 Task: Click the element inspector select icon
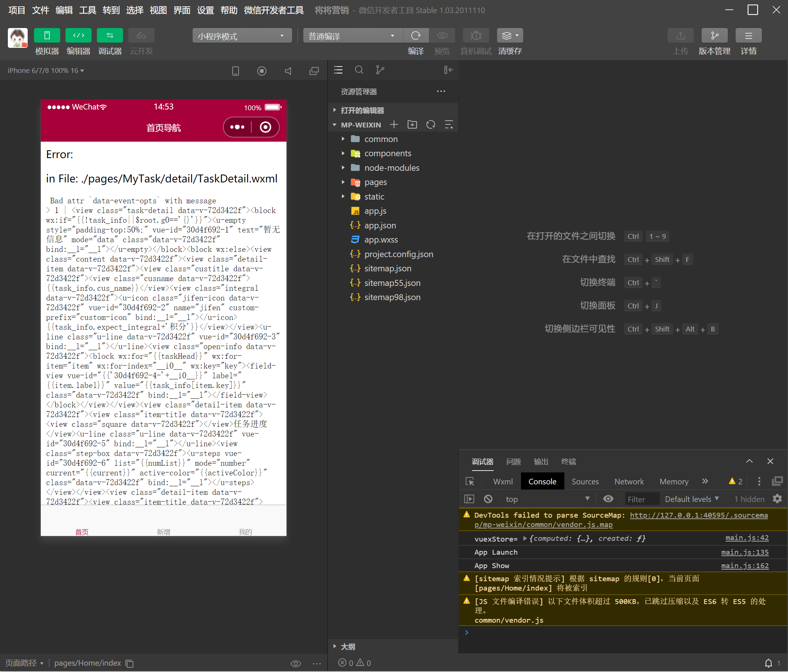(x=470, y=481)
